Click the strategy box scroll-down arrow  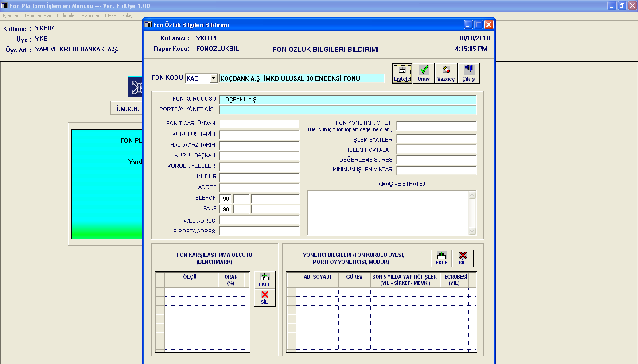[472, 231]
